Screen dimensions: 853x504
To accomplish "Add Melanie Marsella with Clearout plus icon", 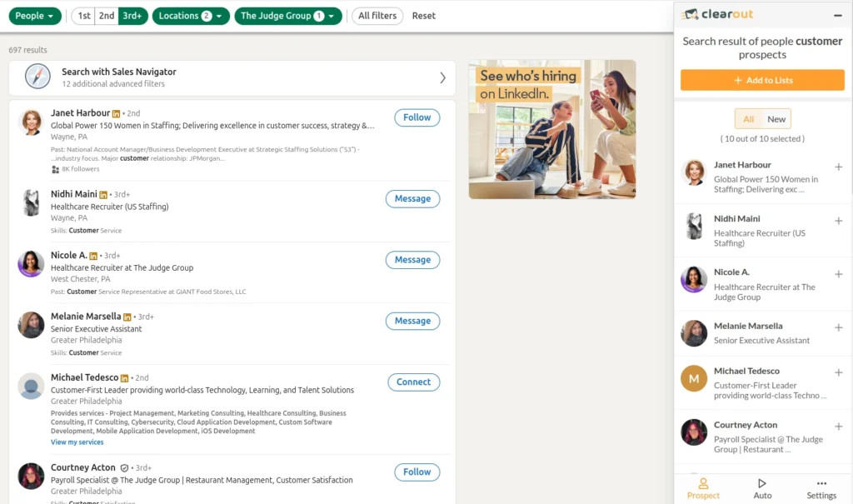I will point(838,327).
